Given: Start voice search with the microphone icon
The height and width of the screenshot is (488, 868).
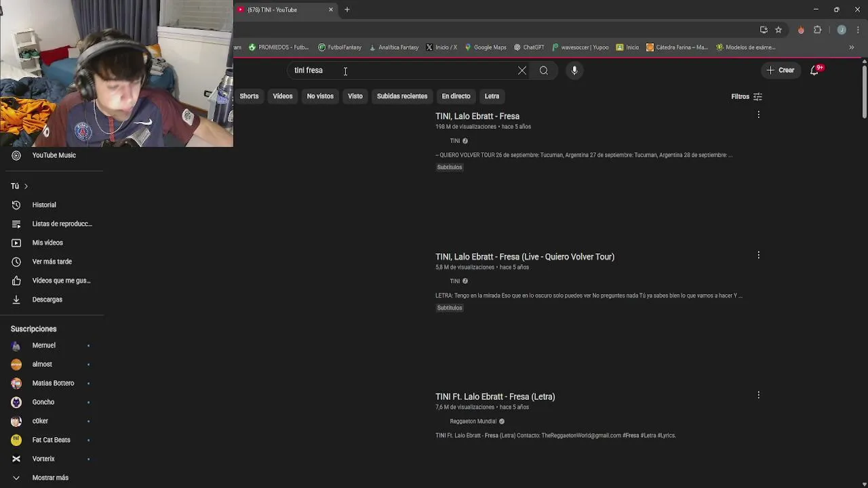Looking at the screenshot, I should (x=574, y=70).
